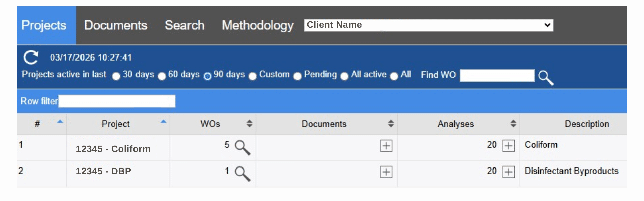
Task: Click the refresh icon beside the timestamp
Action: (x=31, y=57)
